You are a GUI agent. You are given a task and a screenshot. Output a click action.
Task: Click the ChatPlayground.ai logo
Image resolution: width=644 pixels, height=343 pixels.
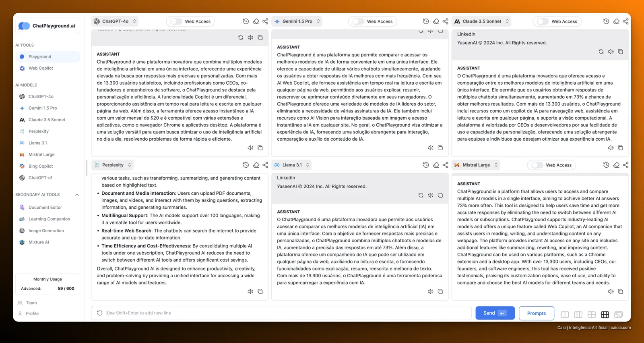[x=47, y=26]
